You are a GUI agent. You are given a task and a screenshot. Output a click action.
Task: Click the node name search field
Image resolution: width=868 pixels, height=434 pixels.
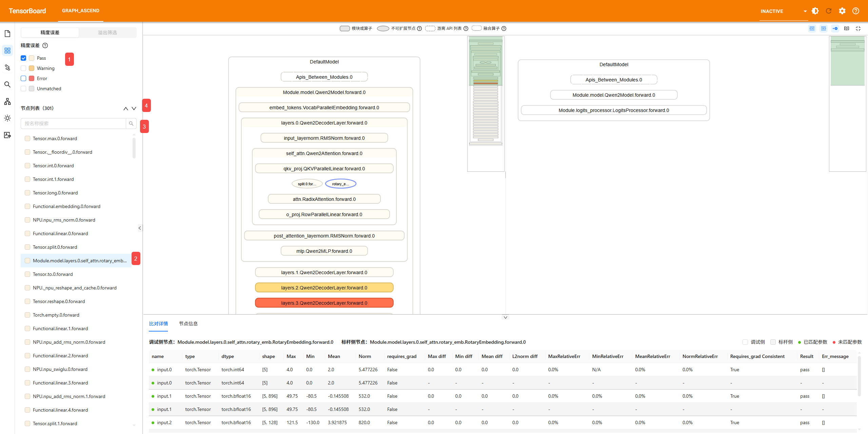click(x=74, y=124)
